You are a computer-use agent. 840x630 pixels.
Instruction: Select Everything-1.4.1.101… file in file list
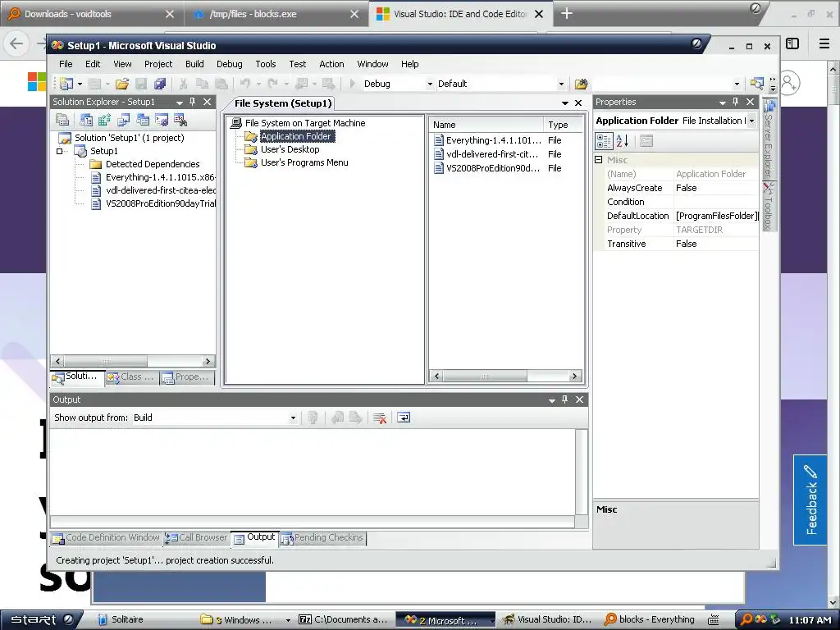click(493, 140)
